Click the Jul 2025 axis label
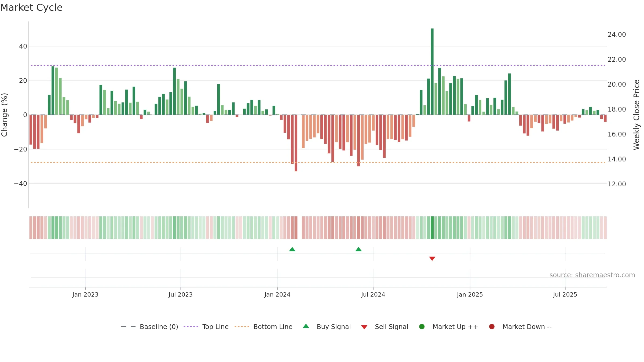 (x=565, y=295)
